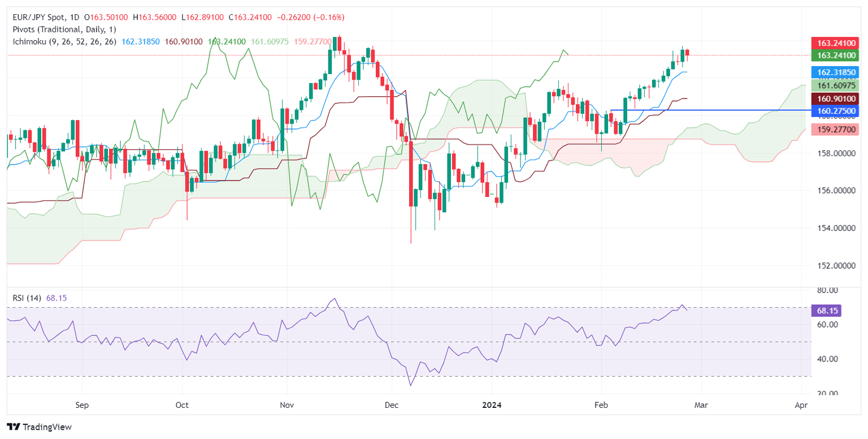
Task: Click the 2024 label on the time axis
Action: click(x=492, y=405)
